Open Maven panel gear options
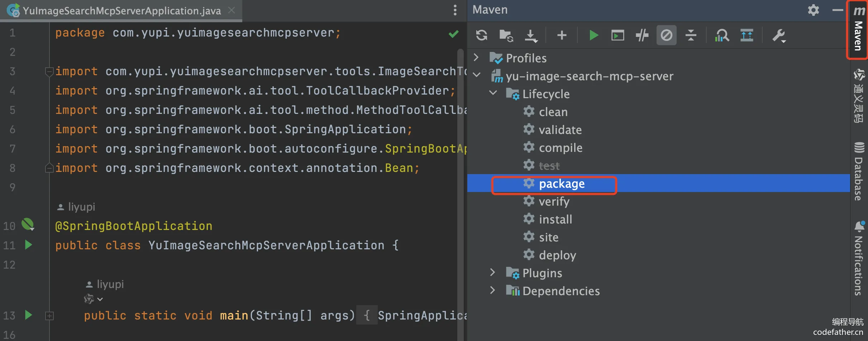 coord(813,10)
